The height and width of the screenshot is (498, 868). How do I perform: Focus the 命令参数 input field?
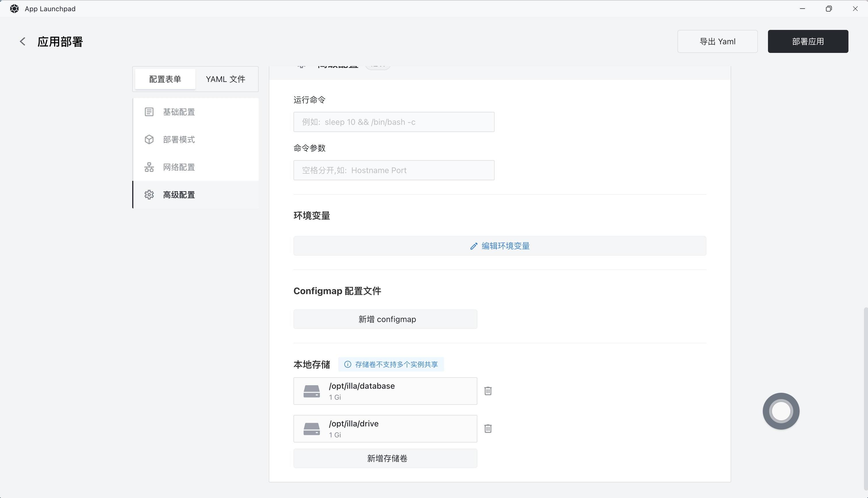click(394, 170)
